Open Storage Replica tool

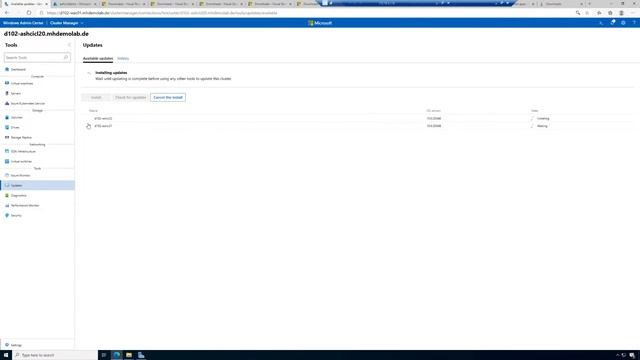click(21, 138)
